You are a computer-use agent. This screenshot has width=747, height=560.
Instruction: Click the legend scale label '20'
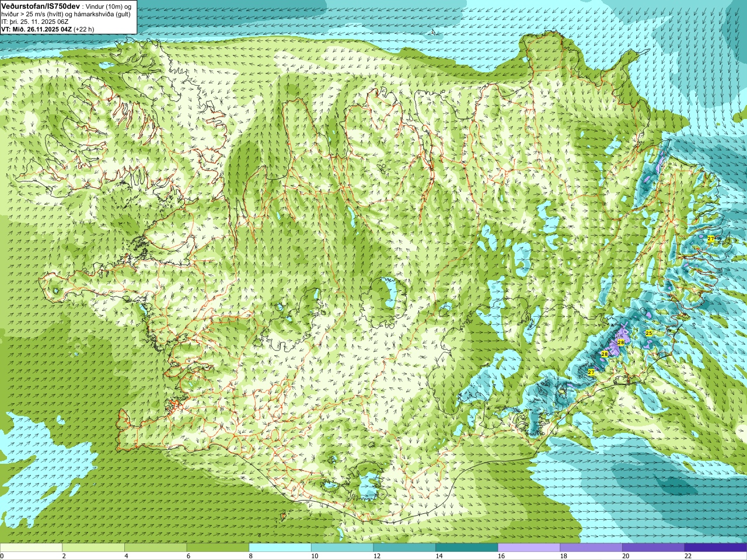pos(626,556)
